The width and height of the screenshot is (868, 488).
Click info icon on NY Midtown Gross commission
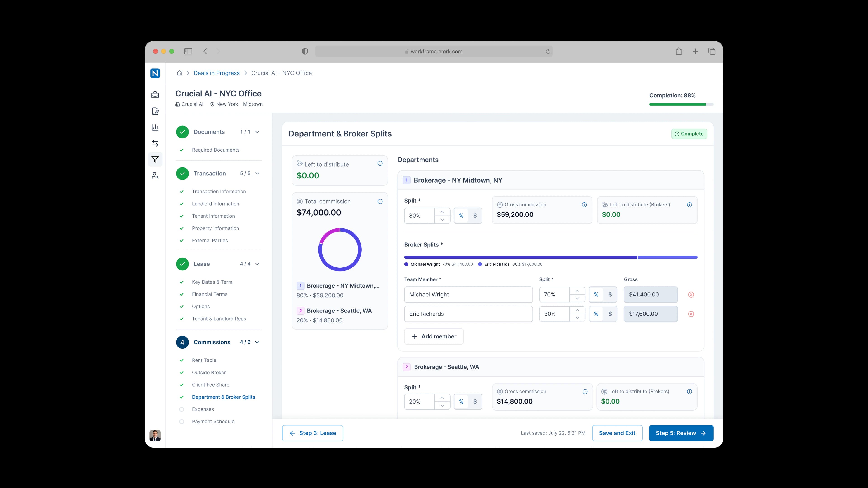[x=584, y=205]
